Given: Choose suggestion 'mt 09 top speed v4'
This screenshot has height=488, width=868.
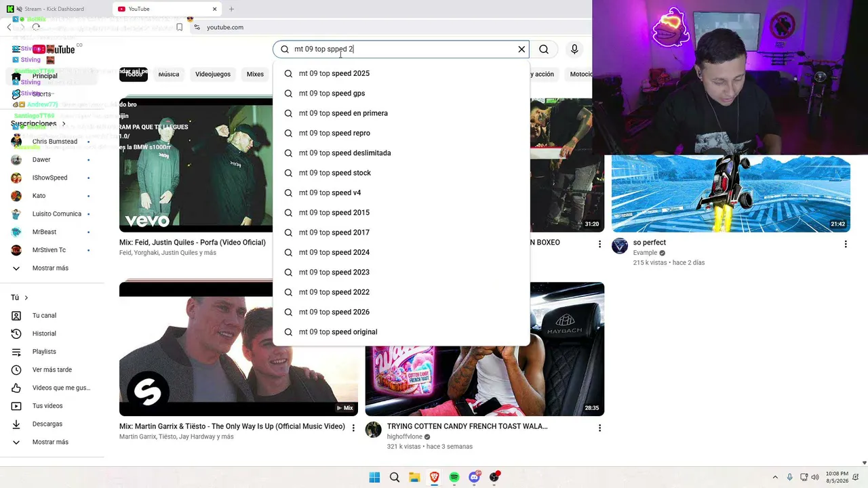Looking at the screenshot, I should coord(401,192).
